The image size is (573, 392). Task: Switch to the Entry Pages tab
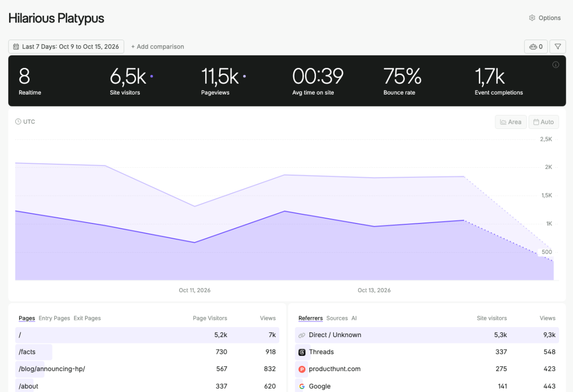coord(54,318)
